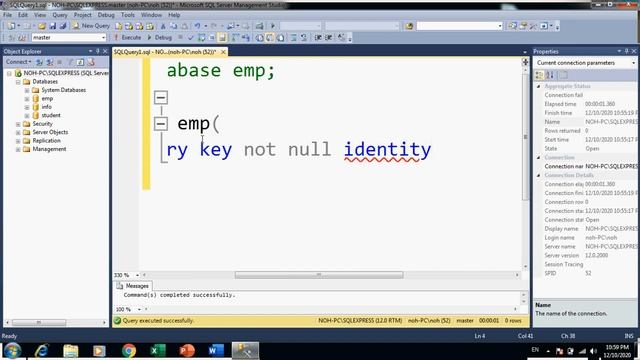Screen dimensions: 640x360
Task: Expand the student database node
Action: [x=27, y=116]
